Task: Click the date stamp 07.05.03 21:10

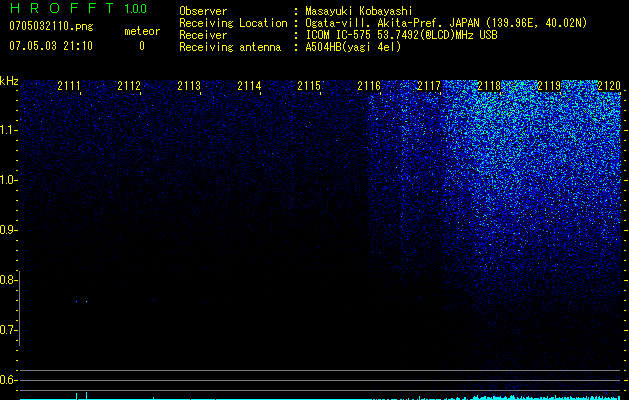Action: [x=51, y=46]
